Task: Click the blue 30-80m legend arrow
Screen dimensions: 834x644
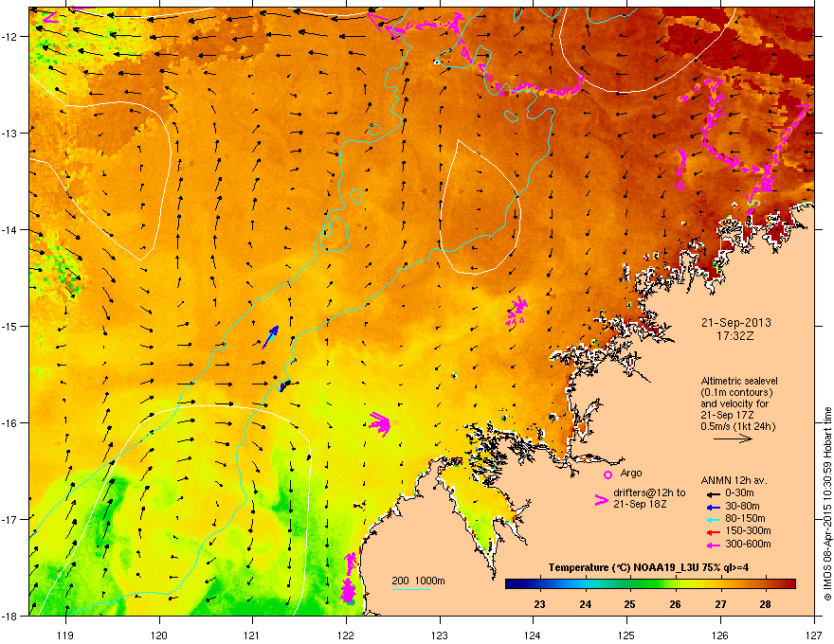Action: pyautogui.click(x=714, y=507)
